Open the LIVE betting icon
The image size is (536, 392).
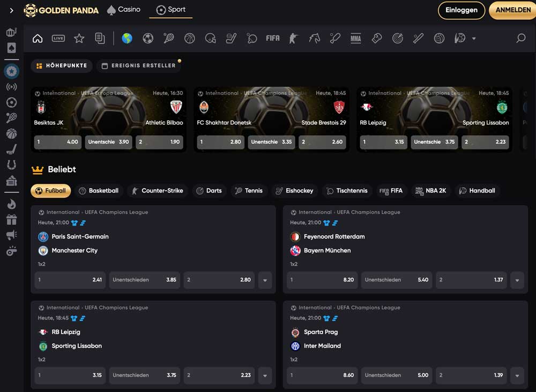point(58,38)
